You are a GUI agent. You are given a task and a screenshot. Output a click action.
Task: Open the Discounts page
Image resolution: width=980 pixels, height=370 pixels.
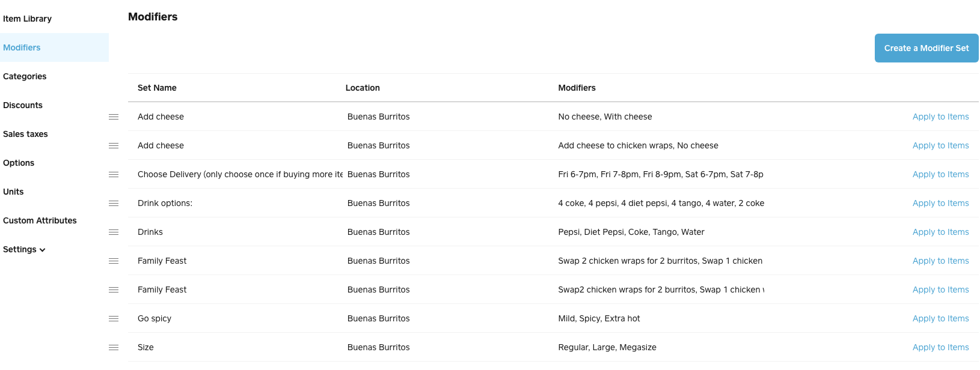click(23, 105)
